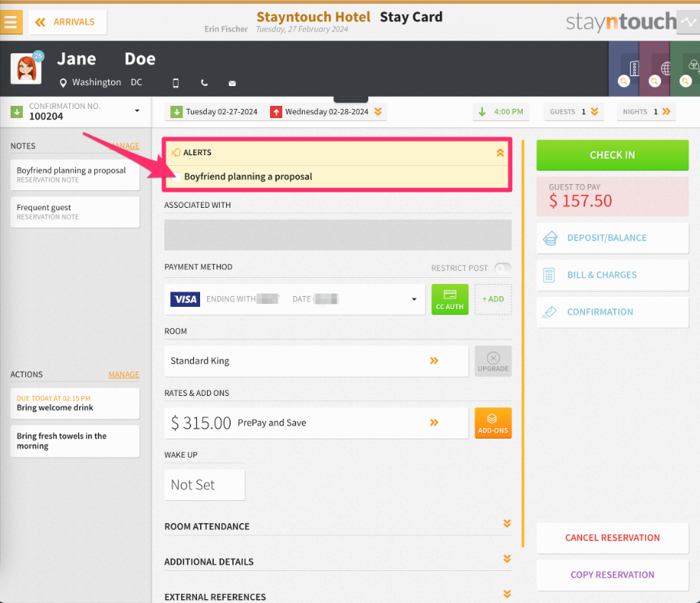Open Deposit/Balance
The image size is (700, 603).
point(612,238)
